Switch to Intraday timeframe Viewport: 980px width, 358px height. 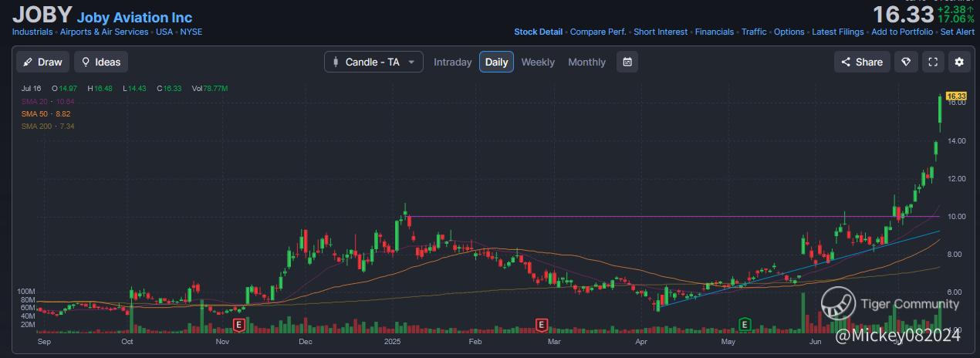[452, 62]
